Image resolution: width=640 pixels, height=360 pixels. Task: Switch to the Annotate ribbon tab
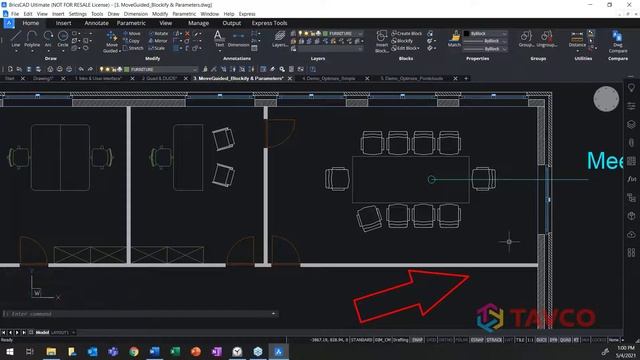tap(96, 23)
